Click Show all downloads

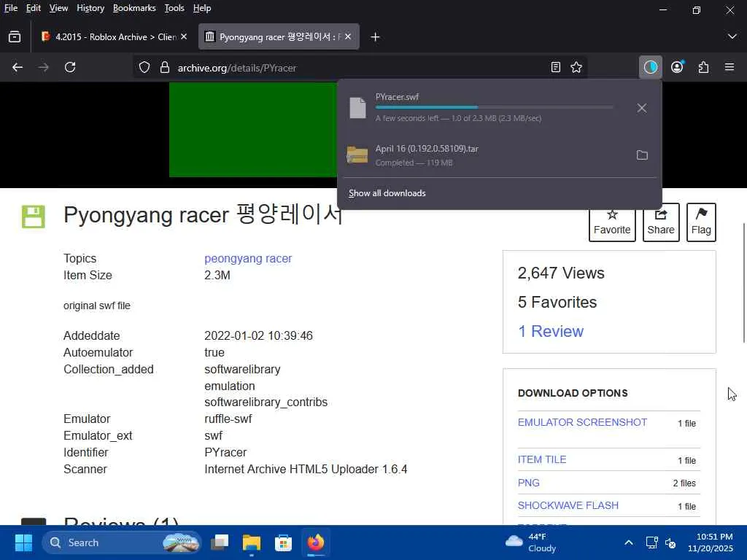(387, 192)
